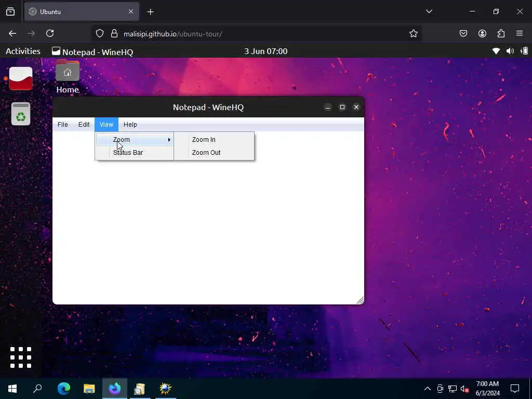This screenshot has height=399, width=532.
Task: Click the tracking protection shield icon
Action: 99,34
